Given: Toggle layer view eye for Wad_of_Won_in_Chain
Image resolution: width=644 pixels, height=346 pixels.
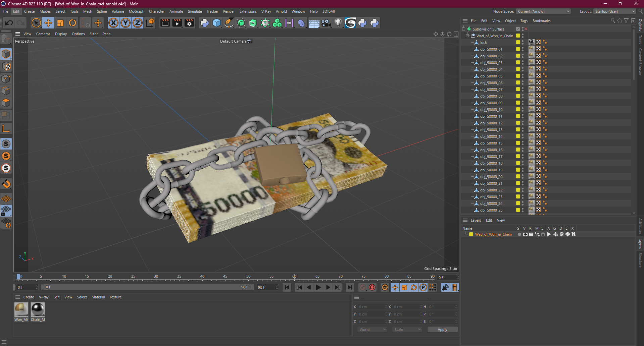Looking at the screenshot, I should [x=525, y=234].
